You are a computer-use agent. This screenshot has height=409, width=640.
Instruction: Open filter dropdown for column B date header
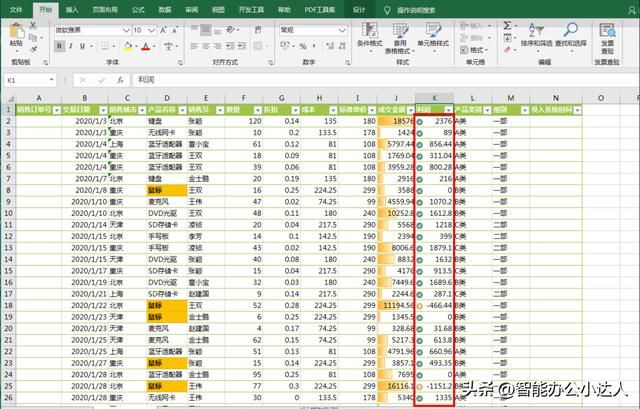click(103, 110)
